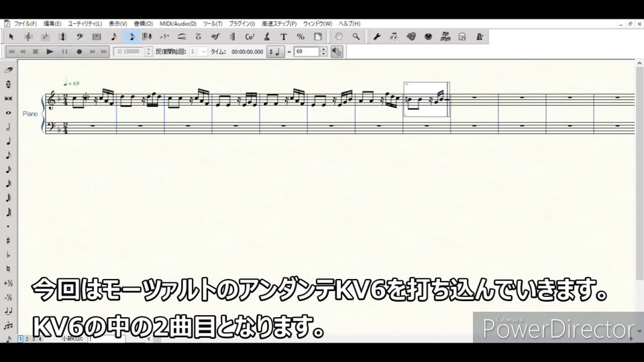Open the tempo note value dropdown
Viewport: 644px width, 362px height.
tap(275, 52)
